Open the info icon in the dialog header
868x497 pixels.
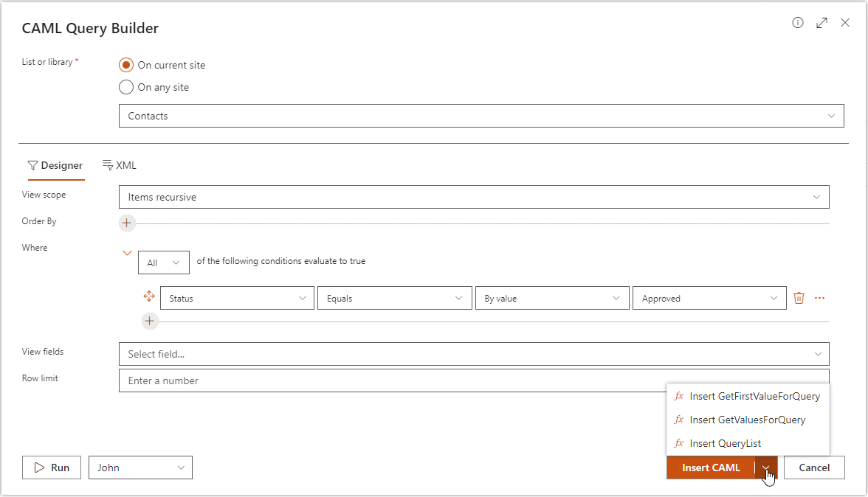click(798, 23)
